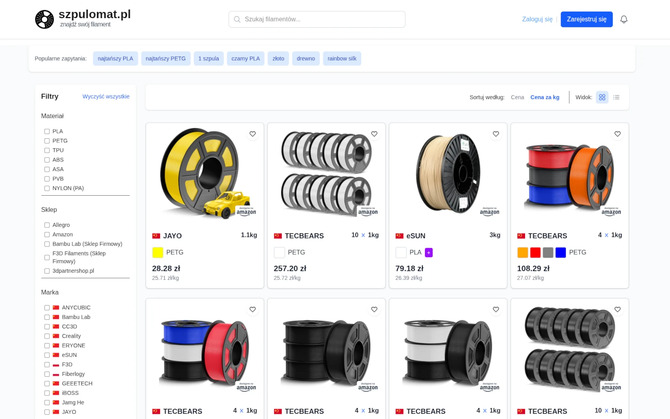Click the gray swatch on TECBEARS 108.29 zł
Viewport: 670px width, 419px height.
click(548, 252)
